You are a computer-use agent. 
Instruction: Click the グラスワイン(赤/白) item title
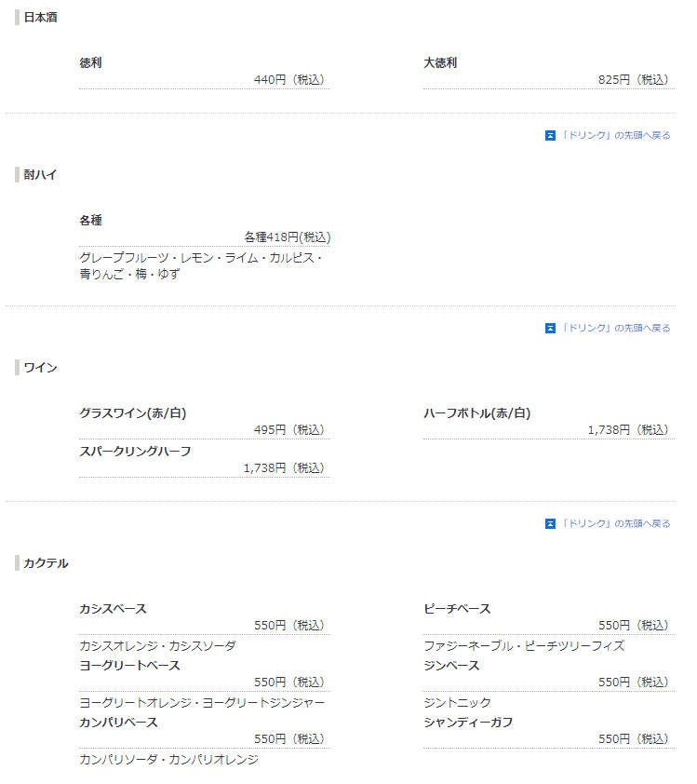[126, 413]
